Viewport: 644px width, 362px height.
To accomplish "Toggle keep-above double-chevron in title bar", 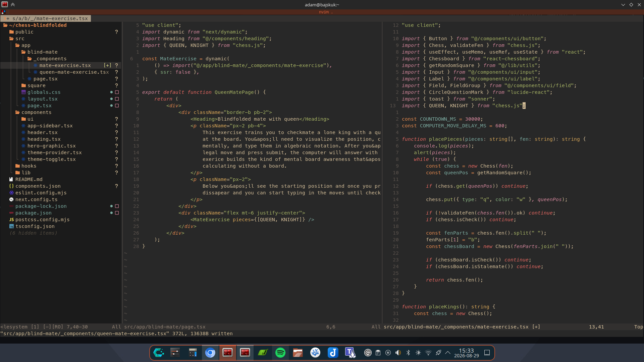I will click(13, 5).
